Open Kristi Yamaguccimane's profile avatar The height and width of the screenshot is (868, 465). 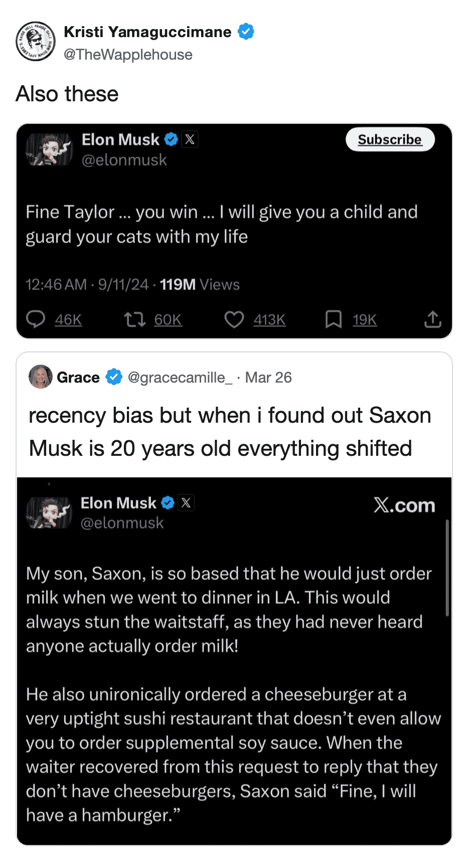[36, 41]
